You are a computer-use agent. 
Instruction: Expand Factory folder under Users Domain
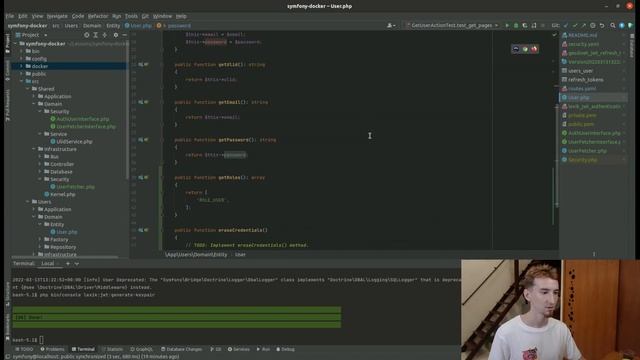(40, 239)
